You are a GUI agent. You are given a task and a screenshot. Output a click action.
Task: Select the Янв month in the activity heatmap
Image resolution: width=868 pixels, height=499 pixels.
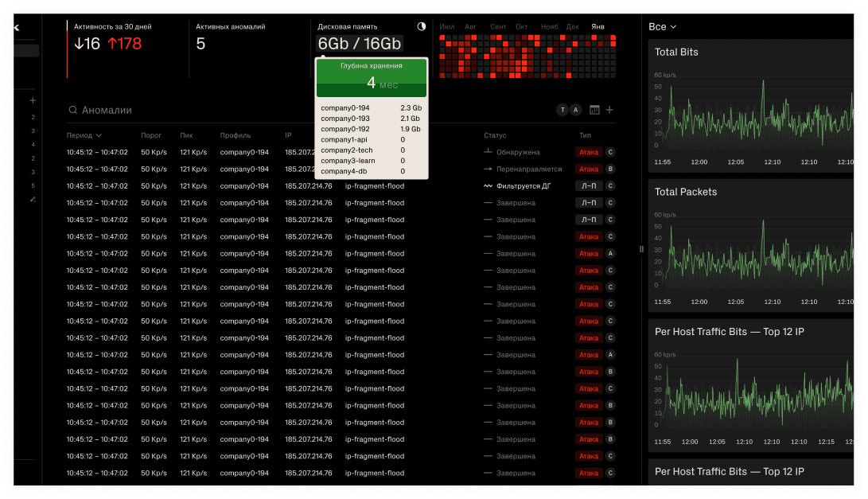(597, 26)
